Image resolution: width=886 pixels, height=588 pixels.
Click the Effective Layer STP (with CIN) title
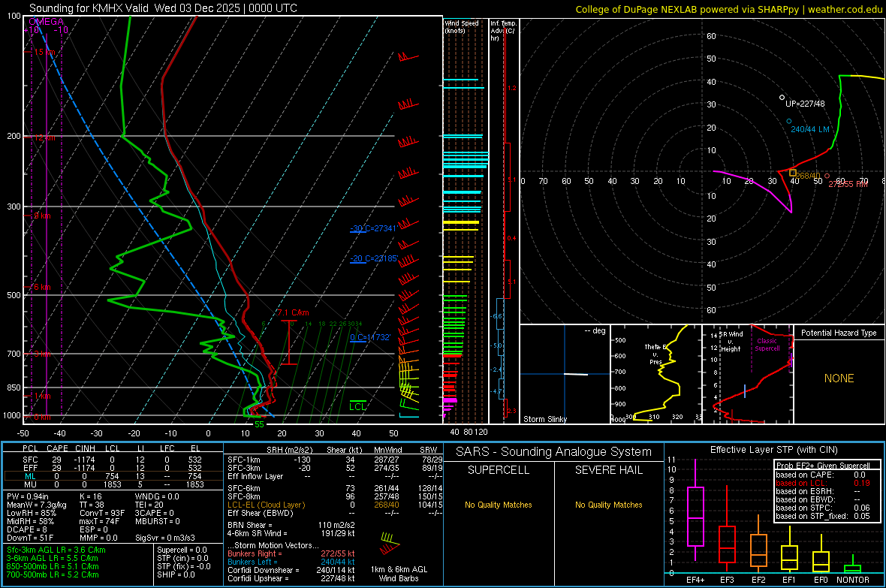(x=773, y=450)
